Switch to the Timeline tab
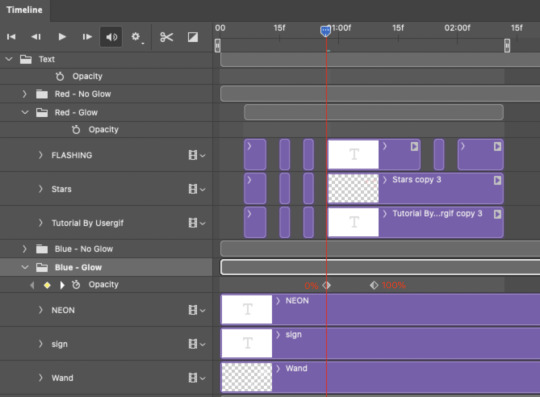 (24, 10)
